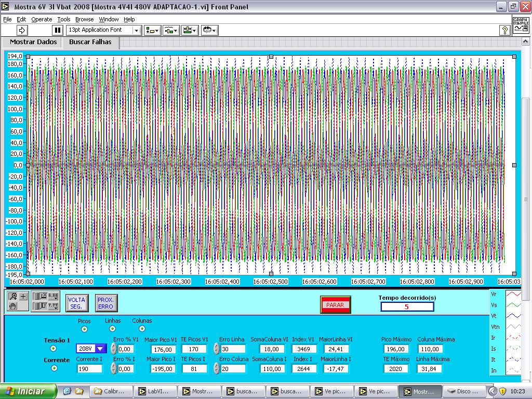Open the Internet Explorer quick launch icon
The image size is (532, 399).
point(67,391)
